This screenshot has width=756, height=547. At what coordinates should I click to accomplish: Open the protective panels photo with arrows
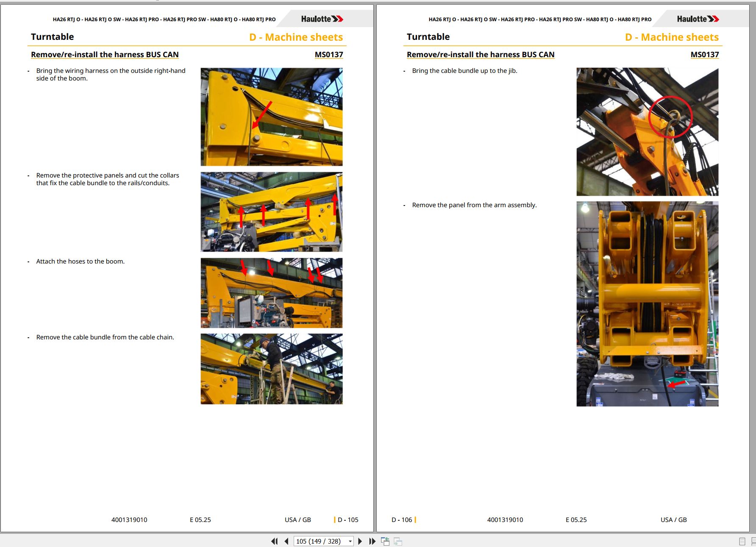(x=272, y=212)
